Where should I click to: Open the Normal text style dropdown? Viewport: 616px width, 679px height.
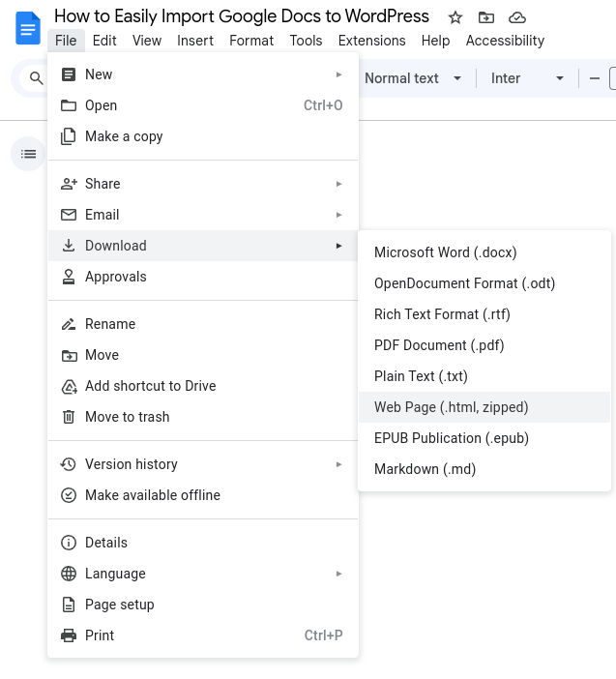tap(413, 78)
